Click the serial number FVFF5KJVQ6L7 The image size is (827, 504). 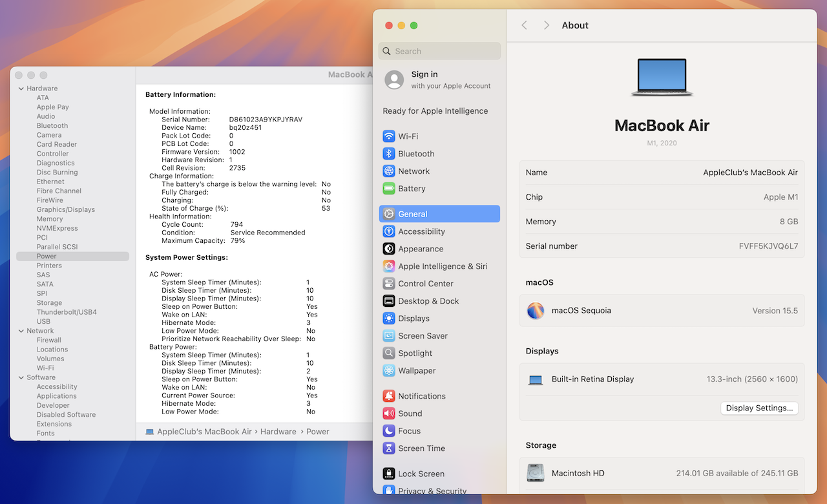[768, 246]
